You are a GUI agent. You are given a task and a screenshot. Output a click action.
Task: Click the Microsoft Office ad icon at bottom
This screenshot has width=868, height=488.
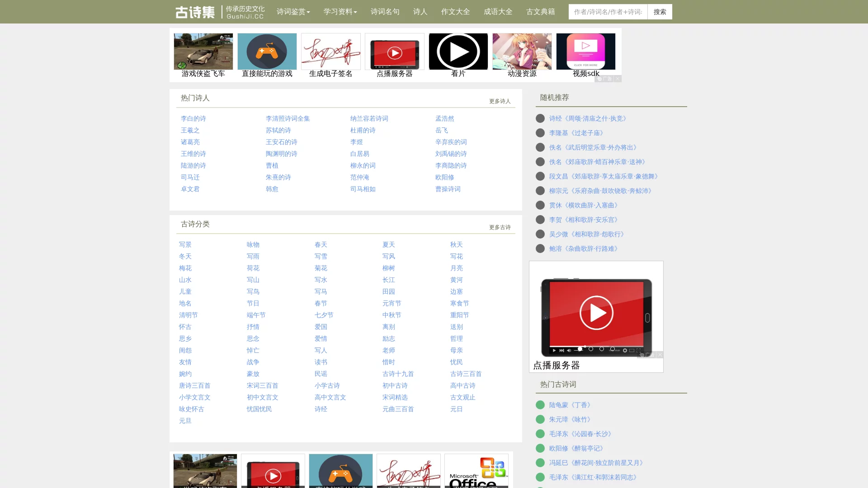pyautogui.click(x=476, y=471)
